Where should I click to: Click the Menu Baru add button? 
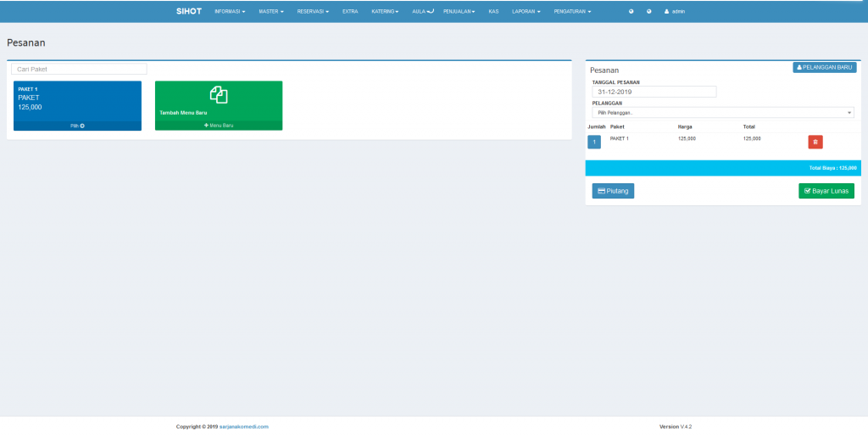click(219, 126)
